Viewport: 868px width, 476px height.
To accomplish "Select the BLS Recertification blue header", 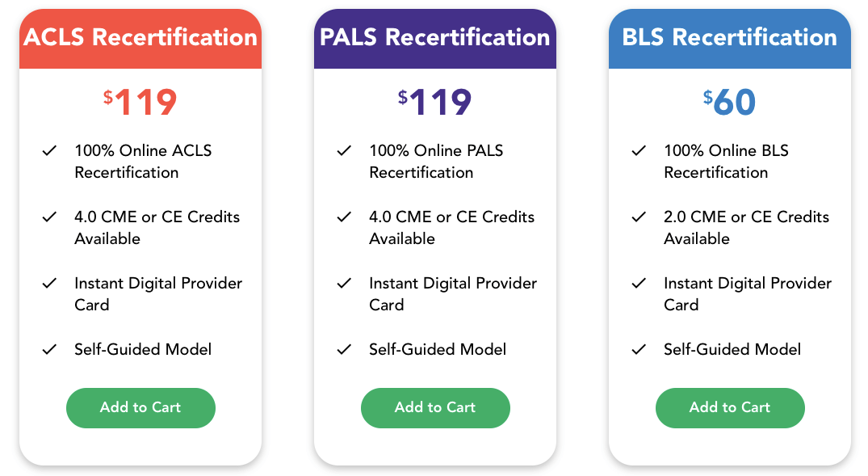I will (x=730, y=39).
